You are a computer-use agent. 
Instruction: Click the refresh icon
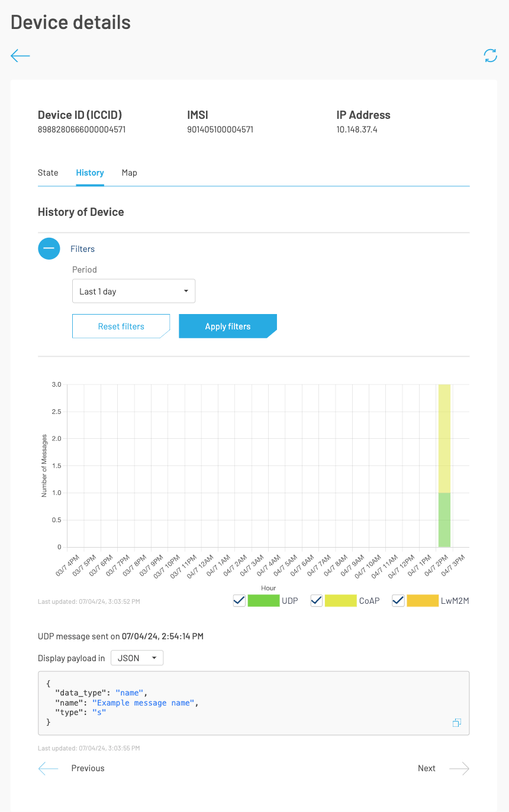click(x=490, y=56)
